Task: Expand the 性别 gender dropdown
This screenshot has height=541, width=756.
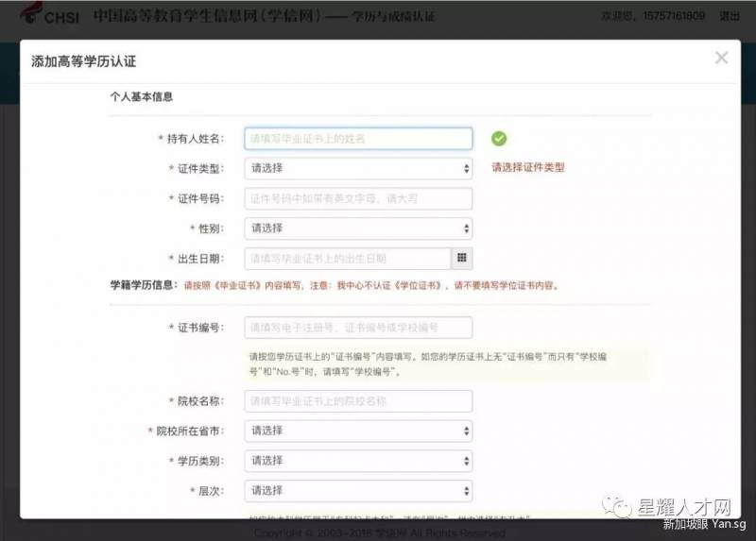Action: pos(357,228)
